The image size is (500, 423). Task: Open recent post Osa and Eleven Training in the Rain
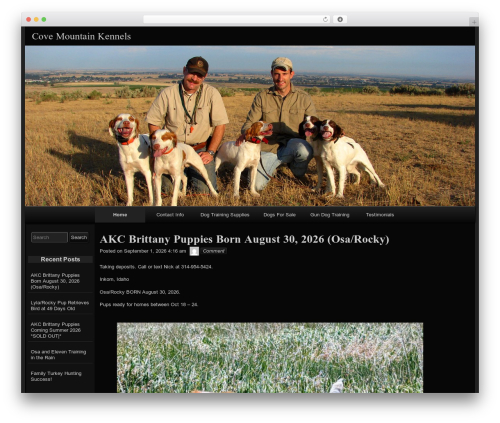click(58, 355)
